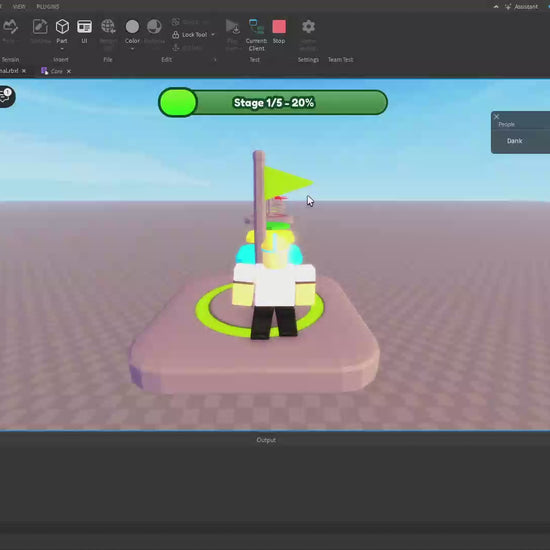
Task: Open the Material Manager sphere icon
Action: 154,26
